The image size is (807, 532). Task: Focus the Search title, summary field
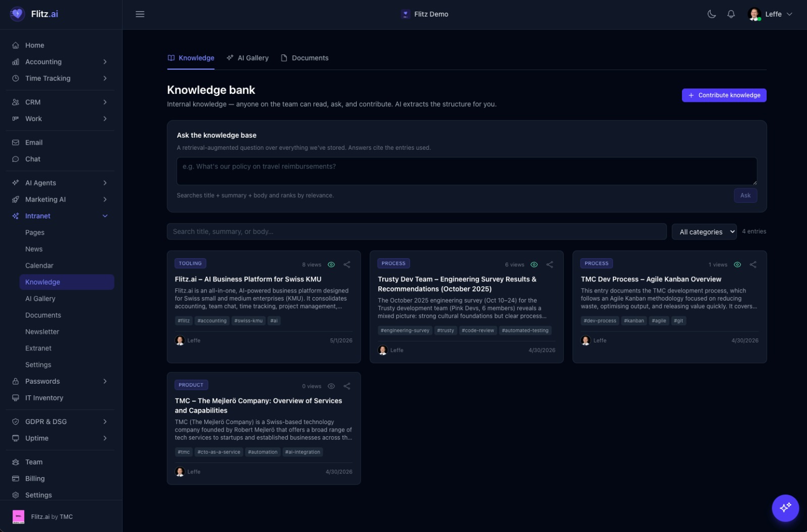pos(417,232)
